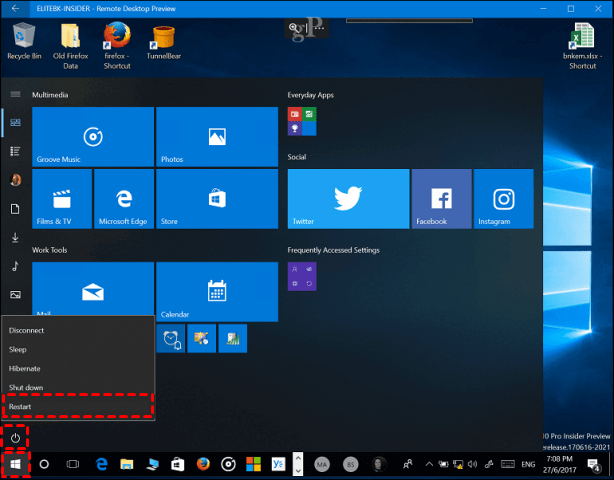The width and height of the screenshot is (614, 480).
Task: Click the Power button icon
Action: (15, 438)
